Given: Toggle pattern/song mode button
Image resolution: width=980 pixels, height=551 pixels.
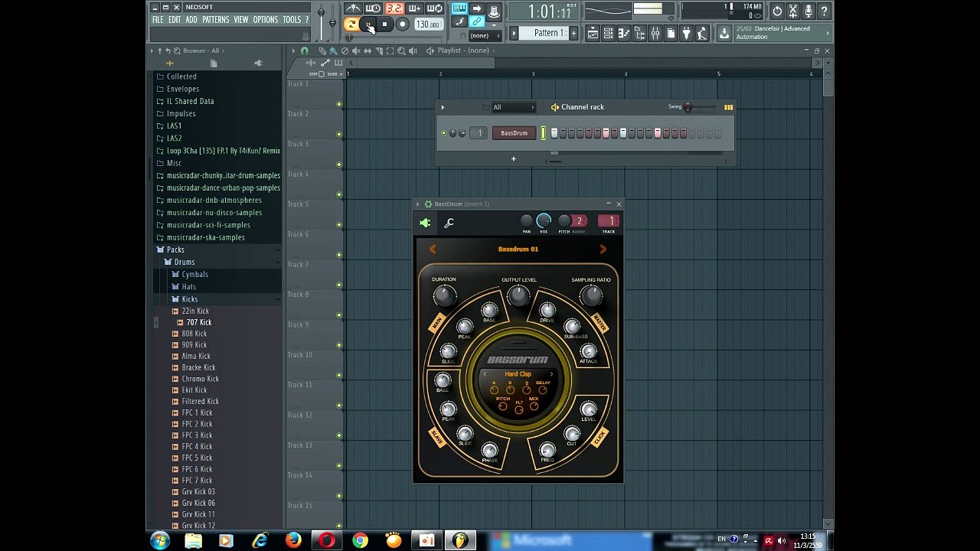Looking at the screenshot, I should point(351,24).
